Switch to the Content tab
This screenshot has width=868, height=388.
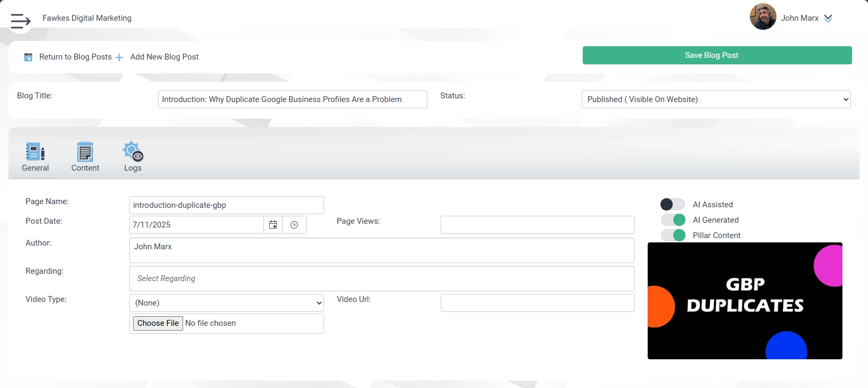pyautogui.click(x=85, y=157)
